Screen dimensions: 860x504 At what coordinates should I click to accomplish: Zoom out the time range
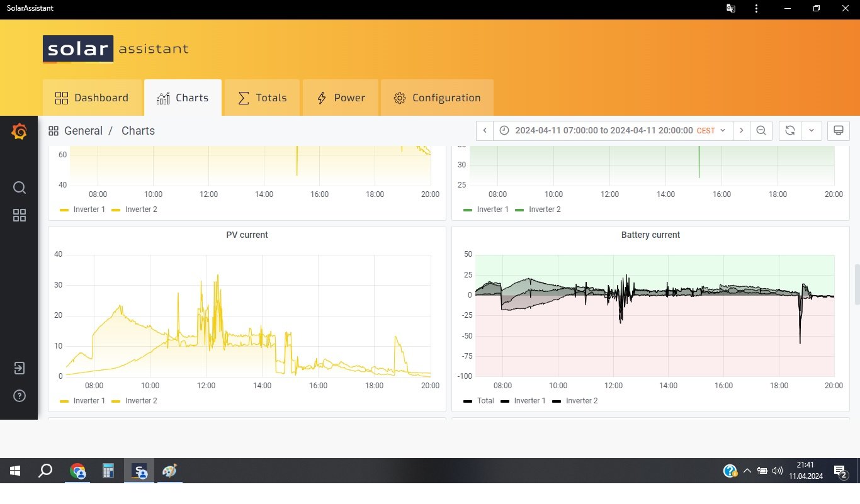pos(761,131)
